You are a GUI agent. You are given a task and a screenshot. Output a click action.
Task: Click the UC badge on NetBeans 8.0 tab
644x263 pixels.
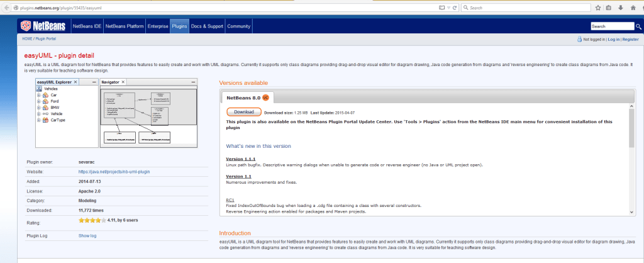coord(265,97)
